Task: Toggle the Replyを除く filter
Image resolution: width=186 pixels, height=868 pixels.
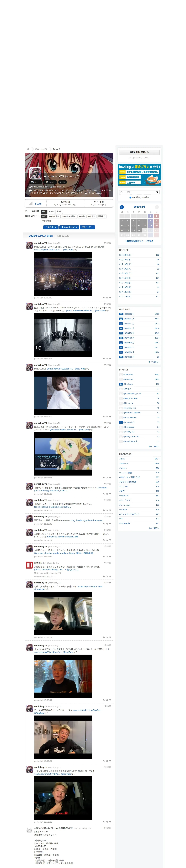Action: [54, 216]
